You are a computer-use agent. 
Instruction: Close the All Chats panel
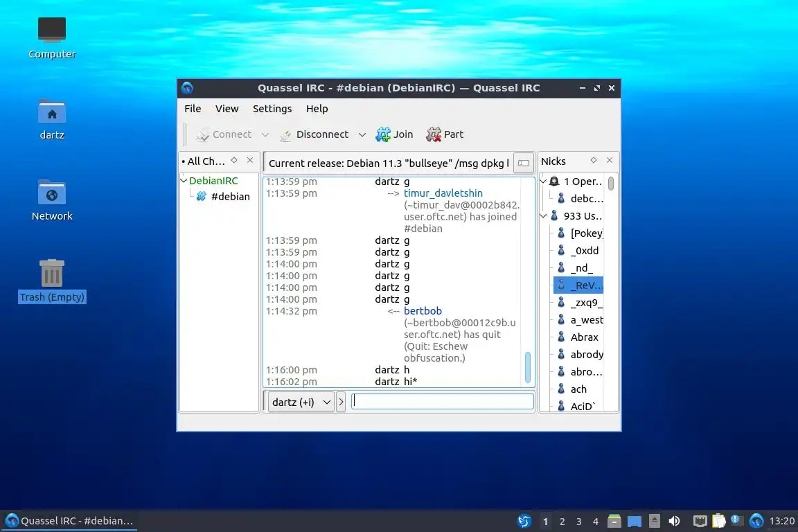pyautogui.click(x=250, y=161)
